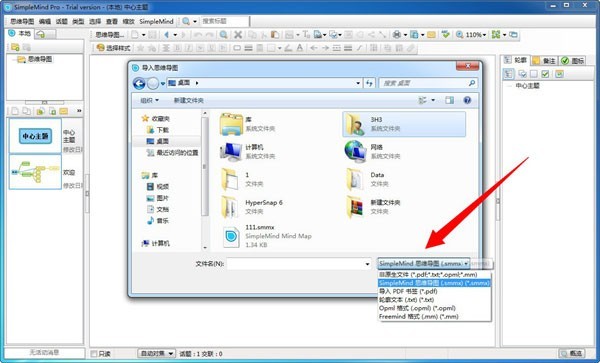Click the 选择样式 style palette button
This screenshot has height=363, width=600.
click(x=113, y=48)
